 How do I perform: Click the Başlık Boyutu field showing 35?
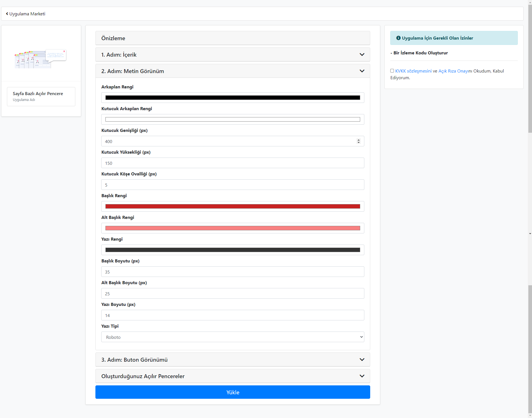tap(233, 272)
